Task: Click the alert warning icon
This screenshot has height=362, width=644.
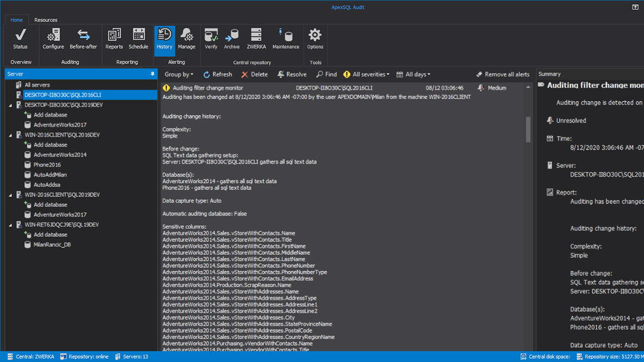Action: click(x=166, y=88)
